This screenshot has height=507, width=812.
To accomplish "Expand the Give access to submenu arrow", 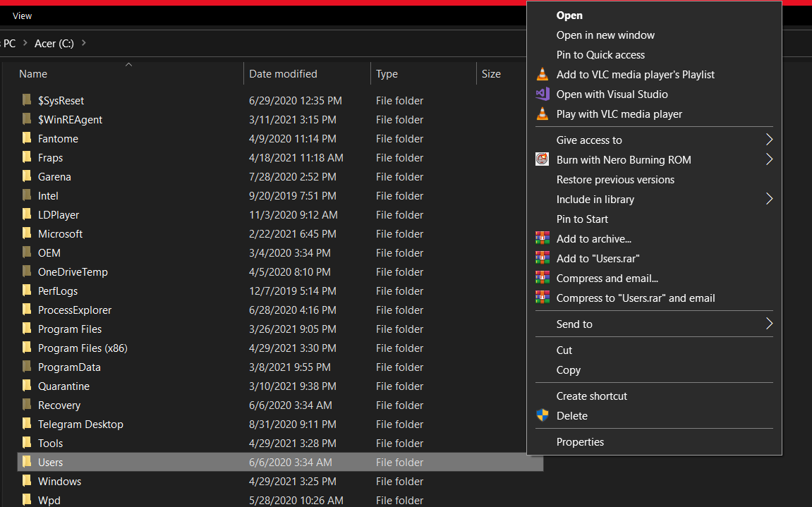I will (769, 140).
